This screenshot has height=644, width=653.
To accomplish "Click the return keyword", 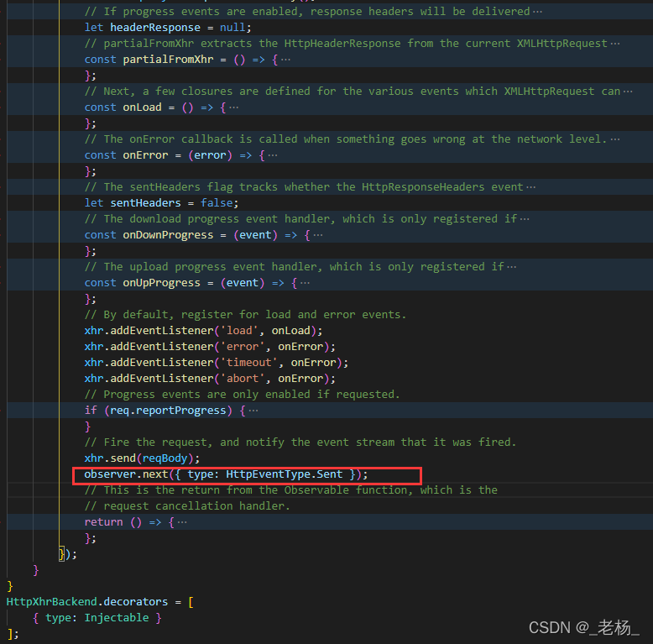I will pyautogui.click(x=103, y=522).
